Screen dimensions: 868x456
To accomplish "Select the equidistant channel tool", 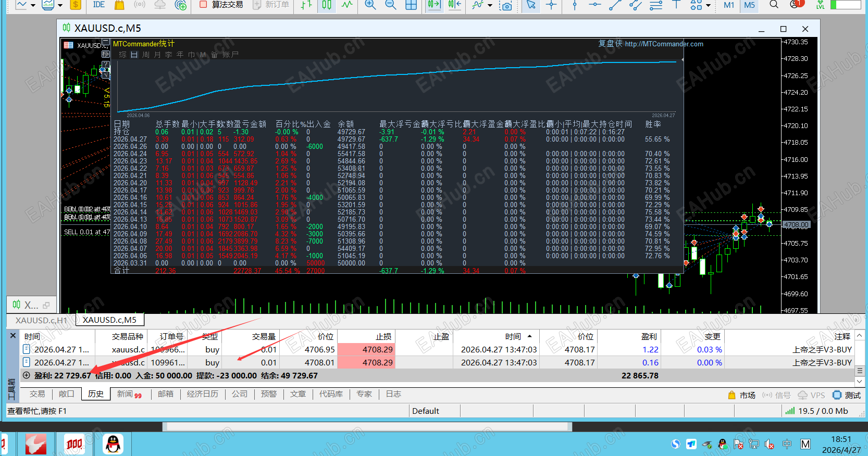I will (636, 5).
